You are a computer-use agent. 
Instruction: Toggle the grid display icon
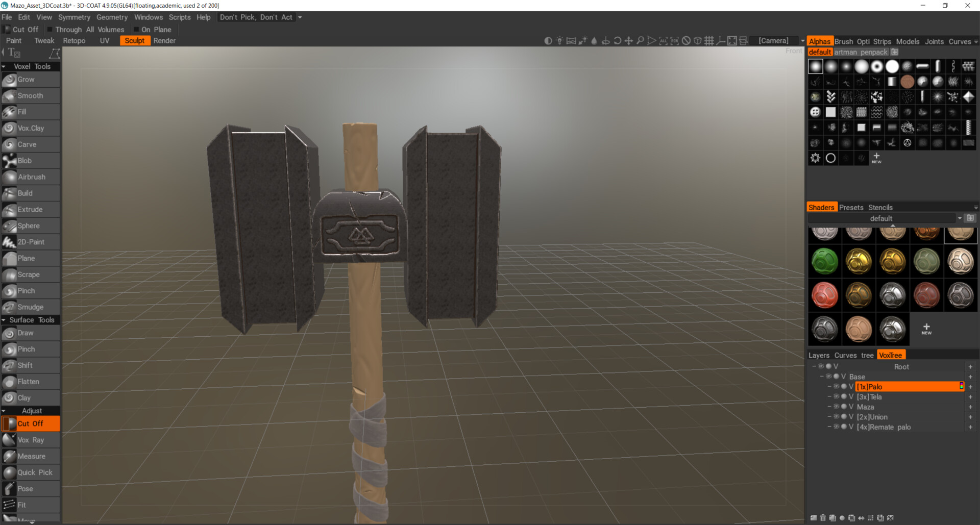709,41
